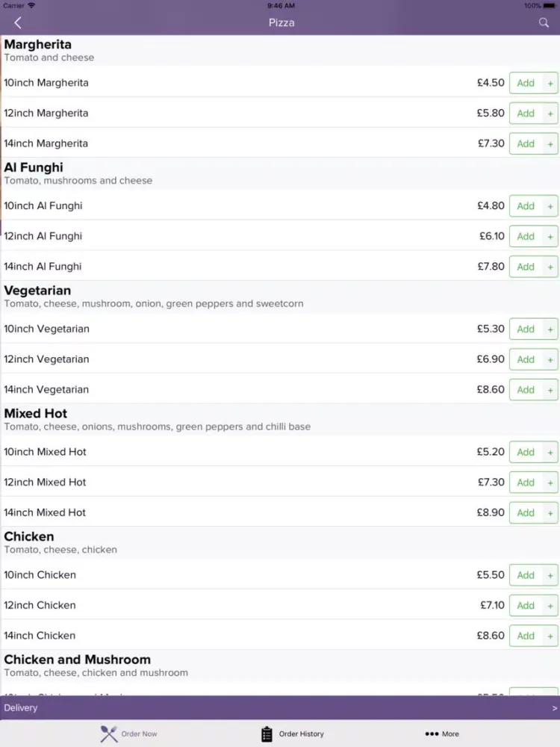Viewport: 560px width, 747px height.
Task: Click plus icon for 14inch Mixed Hot
Action: (x=550, y=512)
